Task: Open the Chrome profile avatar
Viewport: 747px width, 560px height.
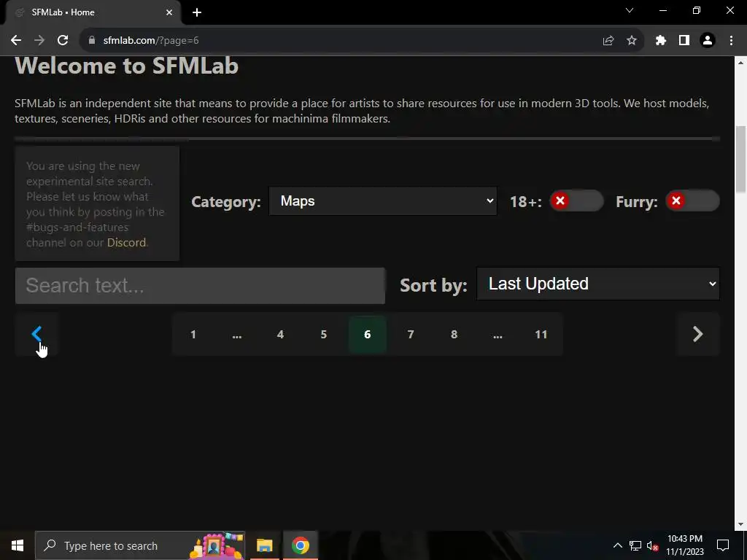Action: tap(708, 41)
